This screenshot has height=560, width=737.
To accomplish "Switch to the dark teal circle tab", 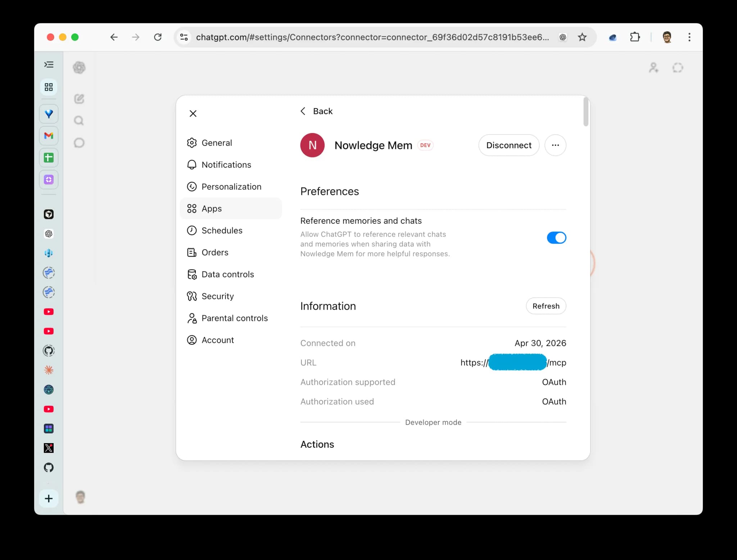I will (49, 390).
